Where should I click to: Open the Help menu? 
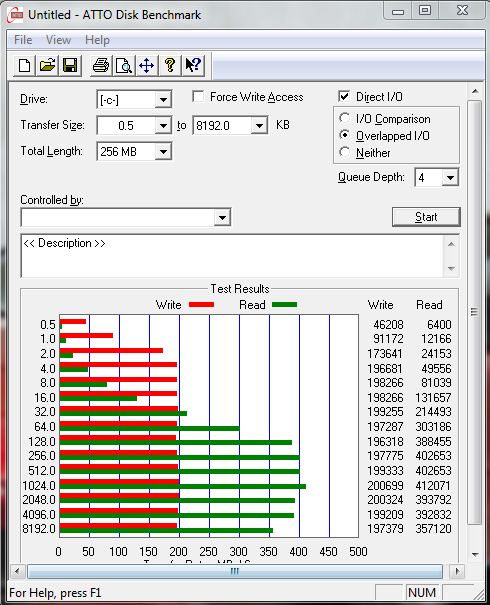coord(98,40)
